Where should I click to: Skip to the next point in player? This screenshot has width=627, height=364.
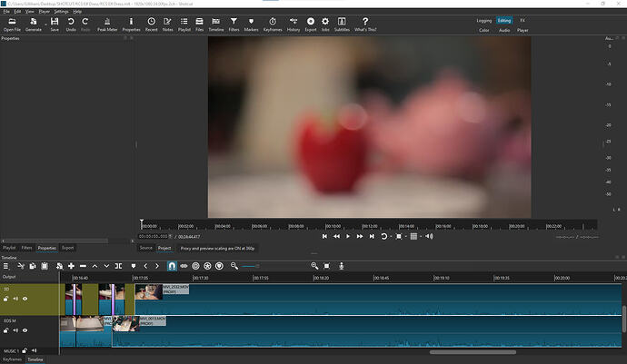coord(372,237)
